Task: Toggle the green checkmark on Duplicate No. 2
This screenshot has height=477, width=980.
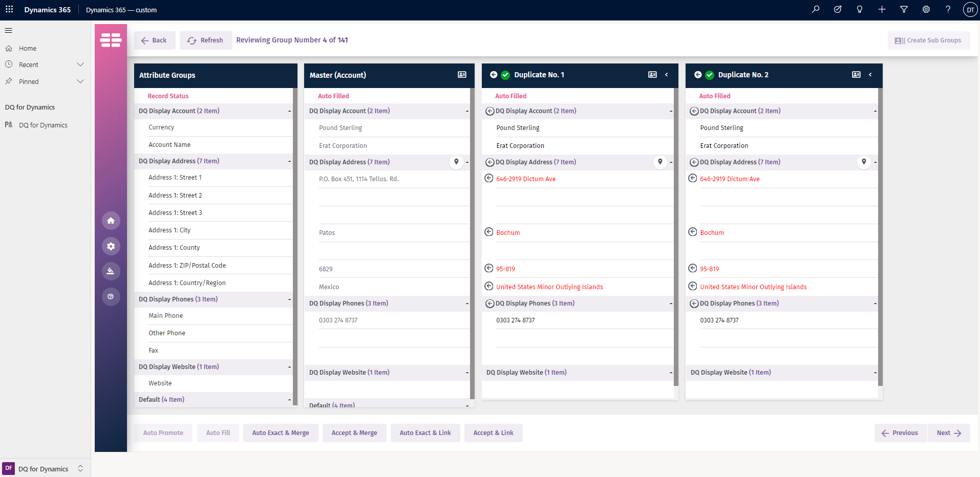Action: (710, 75)
